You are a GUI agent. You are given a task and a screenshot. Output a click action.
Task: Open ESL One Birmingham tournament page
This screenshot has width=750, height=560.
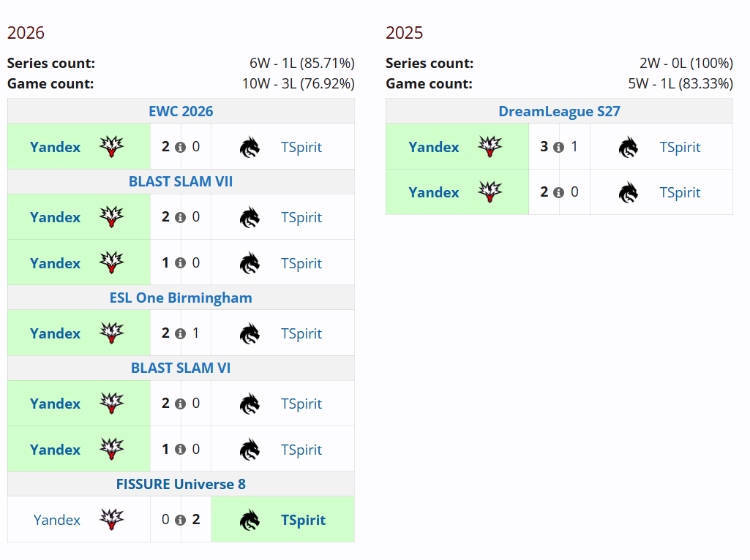pyautogui.click(x=181, y=298)
